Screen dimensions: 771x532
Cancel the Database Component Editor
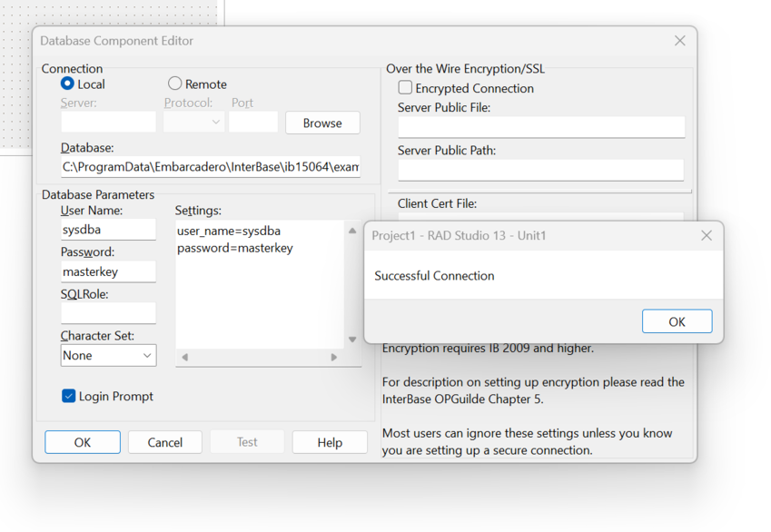coord(165,442)
